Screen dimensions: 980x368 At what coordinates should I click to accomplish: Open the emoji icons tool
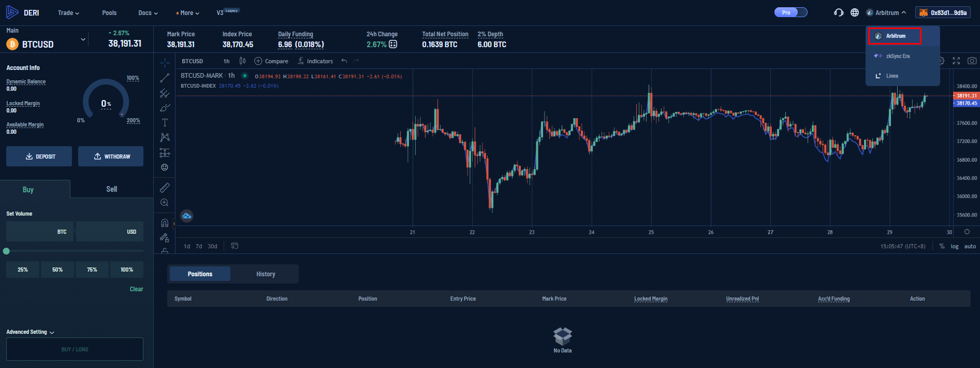165,167
